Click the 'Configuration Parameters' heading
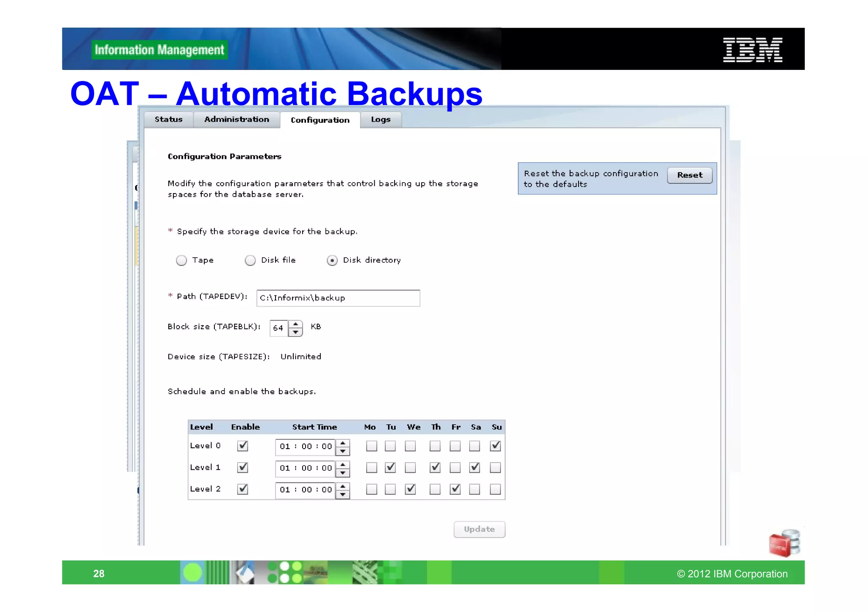This screenshot has height=613, width=868. [x=225, y=156]
